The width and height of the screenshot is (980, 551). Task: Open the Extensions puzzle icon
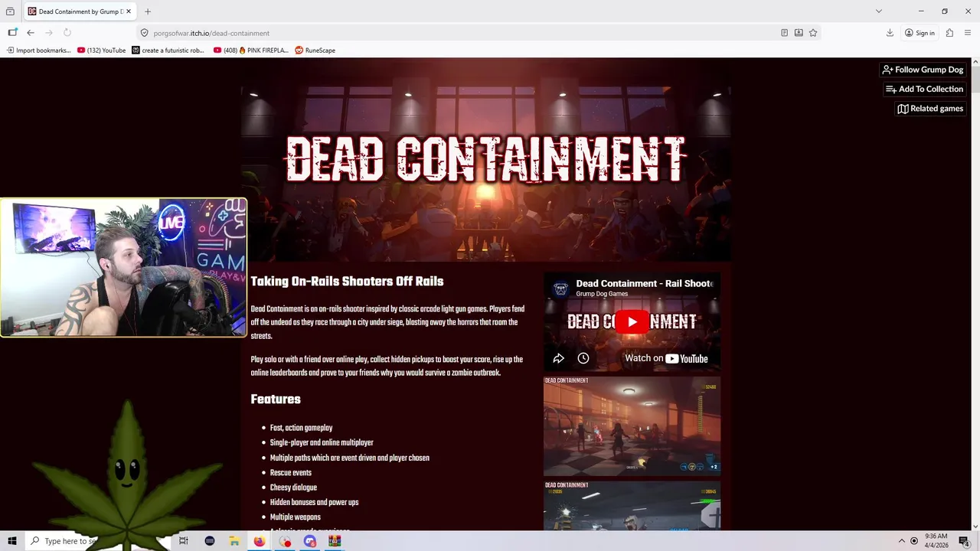pos(949,33)
